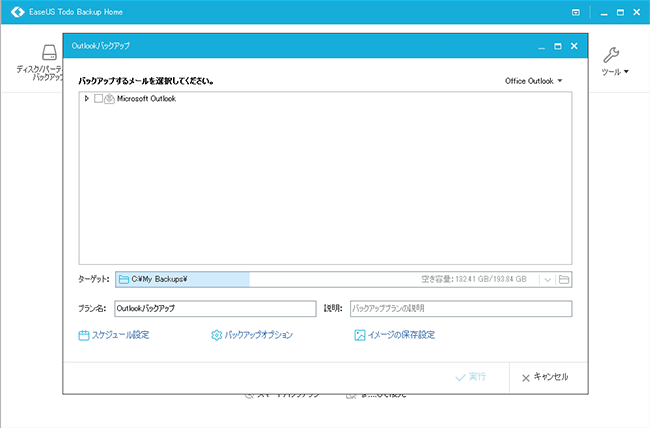Open Disk/Partition Backup in the main window
Image resolution: width=650 pixels, height=428 pixels.
(40, 62)
